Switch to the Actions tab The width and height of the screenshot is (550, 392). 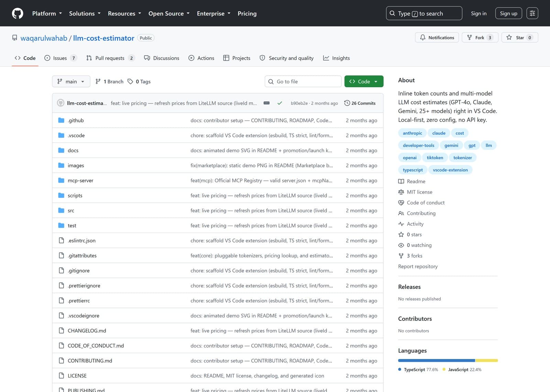[201, 58]
